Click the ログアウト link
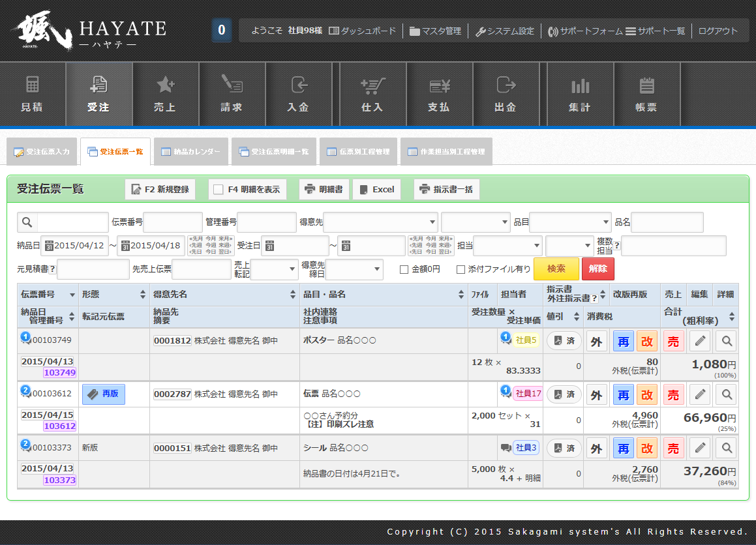Screen dimensions: 756x545 click(x=718, y=31)
